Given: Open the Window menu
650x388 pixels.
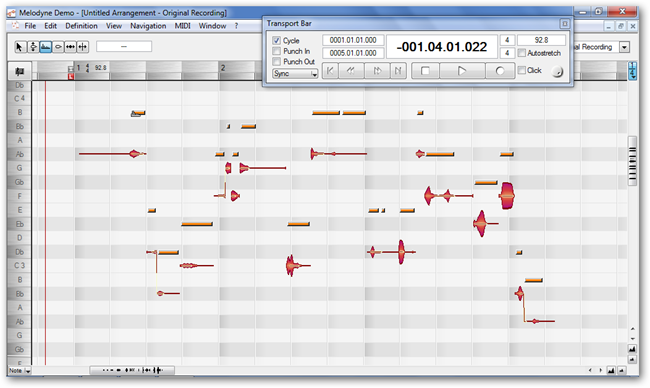Looking at the screenshot, I should 212,26.
